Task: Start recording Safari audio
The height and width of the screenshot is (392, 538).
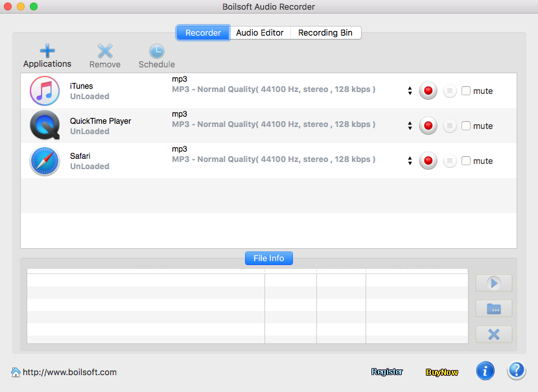Action: click(428, 161)
